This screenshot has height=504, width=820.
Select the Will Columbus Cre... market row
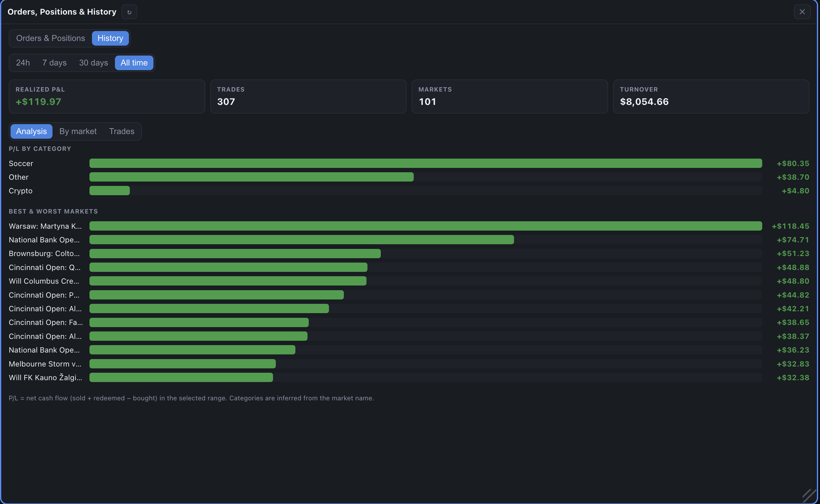[x=409, y=281]
